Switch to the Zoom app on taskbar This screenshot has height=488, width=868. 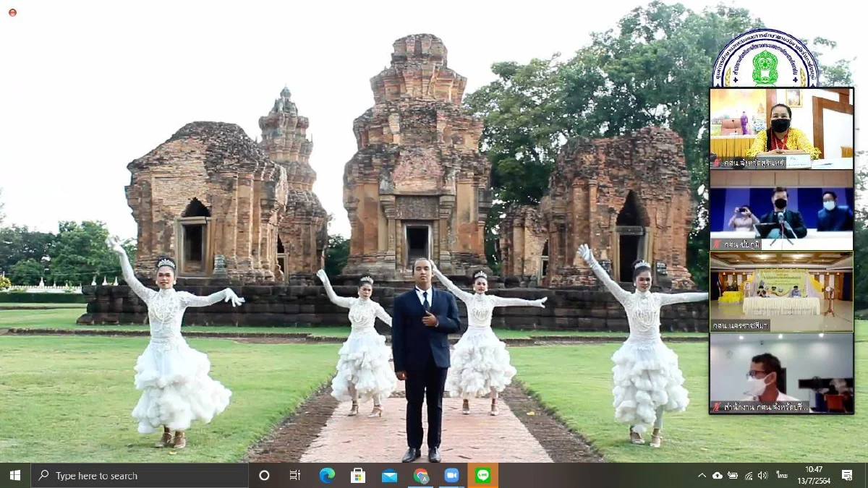[451, 475]
